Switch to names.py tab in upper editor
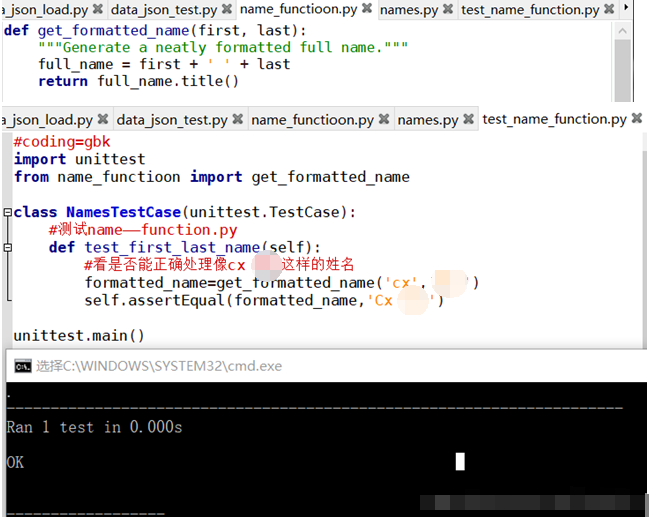Viewport: 649px width, 517px height. pos(409,10)
